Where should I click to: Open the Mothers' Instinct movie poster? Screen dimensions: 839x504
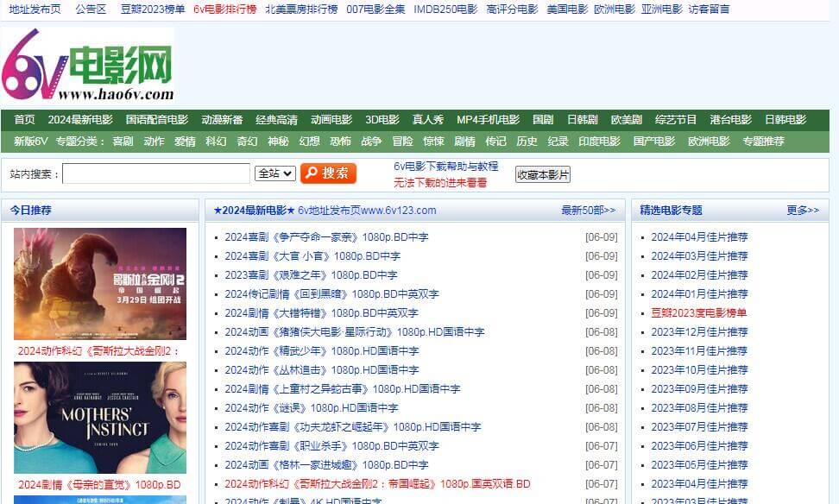click(100, 418)
